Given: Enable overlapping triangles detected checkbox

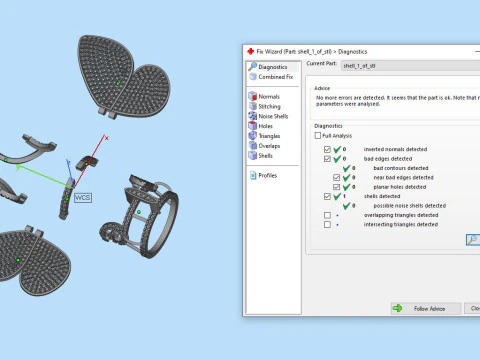Looking at the screenshot, I should pos(327,215).
